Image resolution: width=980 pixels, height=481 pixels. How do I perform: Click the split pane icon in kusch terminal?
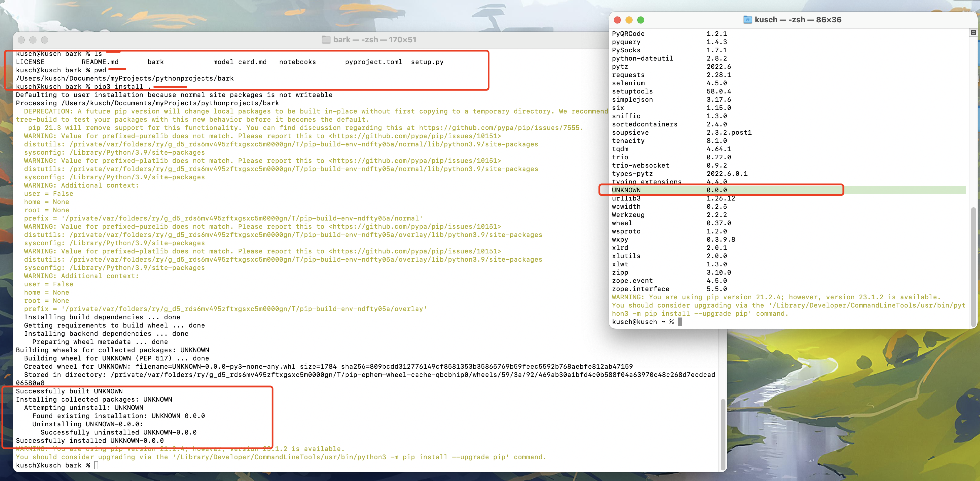[973, 32]
